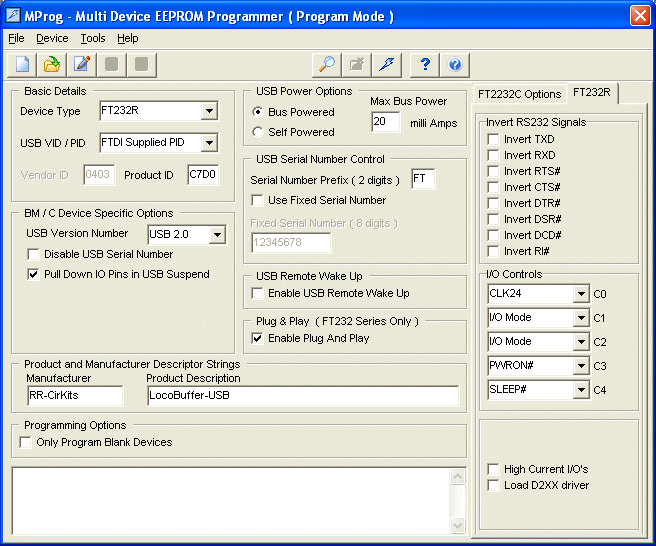Check the Invert RXD checkbox
656x546 pixels.
pyautogui.click(x=494, y=155)
